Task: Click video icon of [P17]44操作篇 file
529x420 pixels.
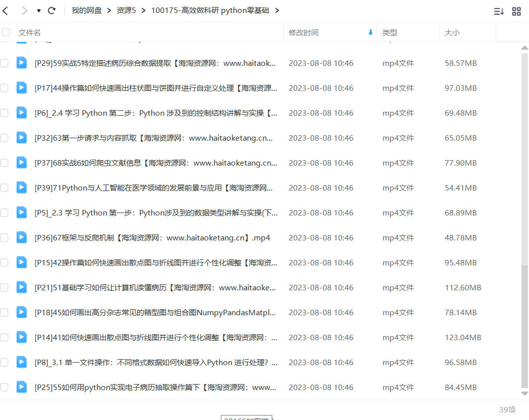Action: [x=21, y=88]
